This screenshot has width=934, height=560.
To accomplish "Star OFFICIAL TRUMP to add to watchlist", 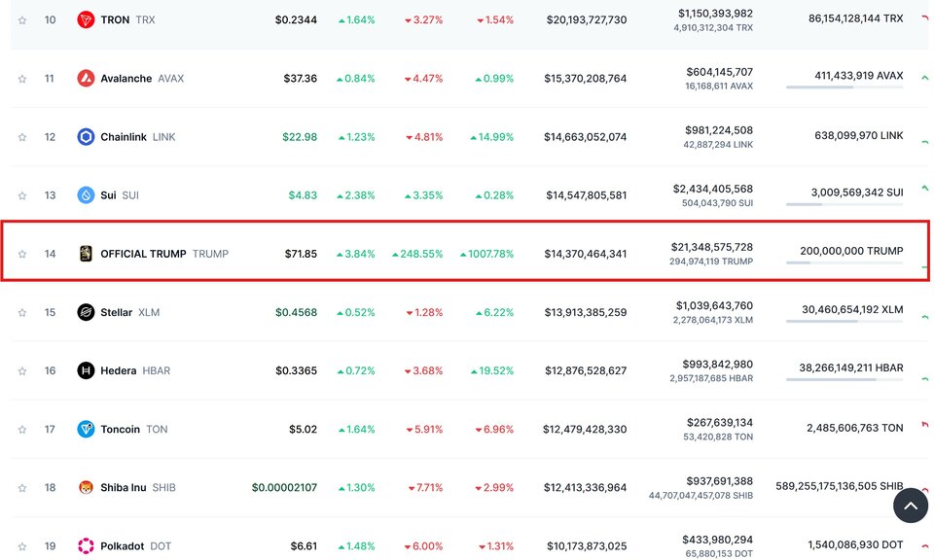I will [22, 254].
